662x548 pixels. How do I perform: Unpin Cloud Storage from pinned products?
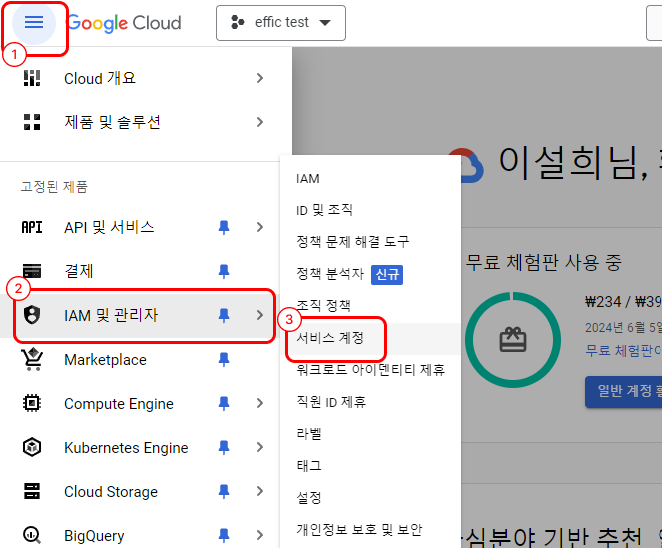pos(224,492)
